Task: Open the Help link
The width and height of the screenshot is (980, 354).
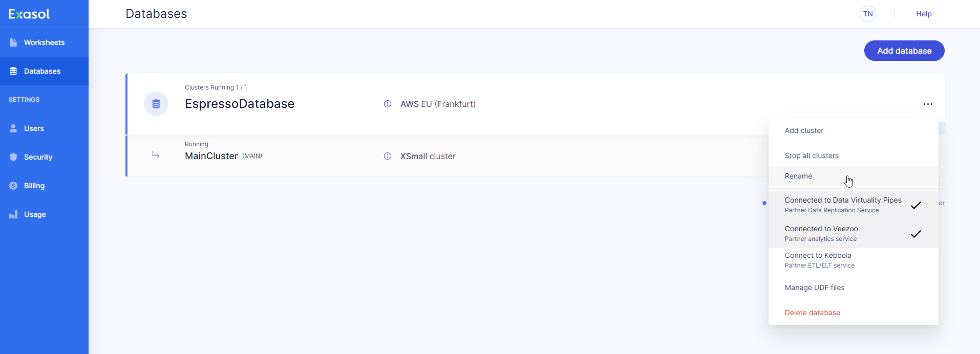Action: tap(924, 14)
